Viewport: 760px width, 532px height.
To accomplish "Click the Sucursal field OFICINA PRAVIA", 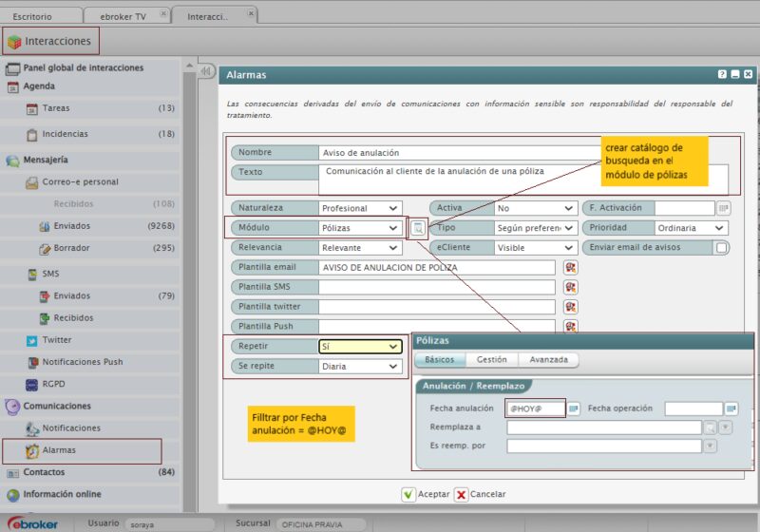I will coord(321,524).
